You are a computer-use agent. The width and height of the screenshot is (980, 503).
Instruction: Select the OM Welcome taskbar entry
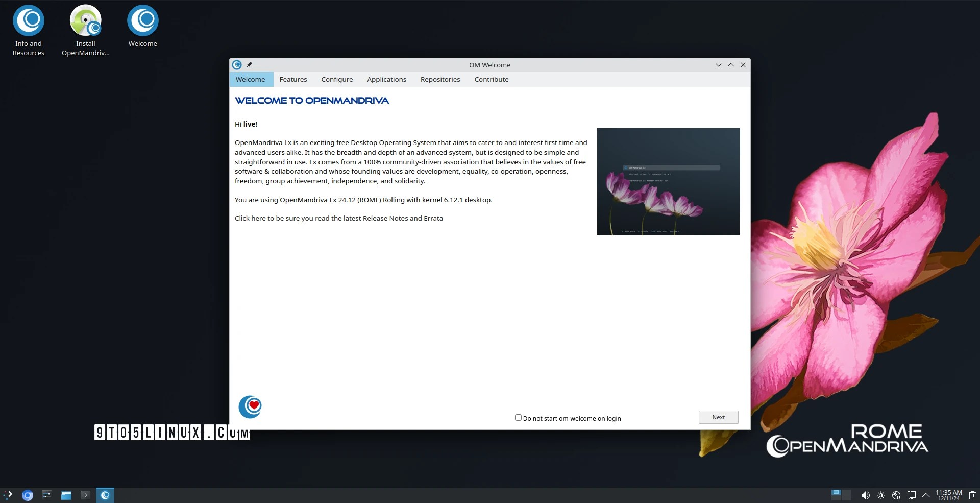pyautogui.click(x=105, y=495)
